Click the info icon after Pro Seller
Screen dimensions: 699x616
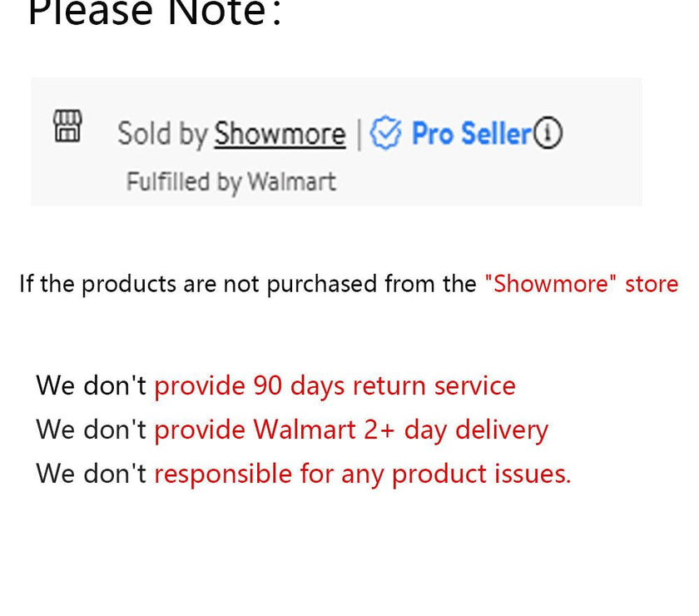(548, 132)
